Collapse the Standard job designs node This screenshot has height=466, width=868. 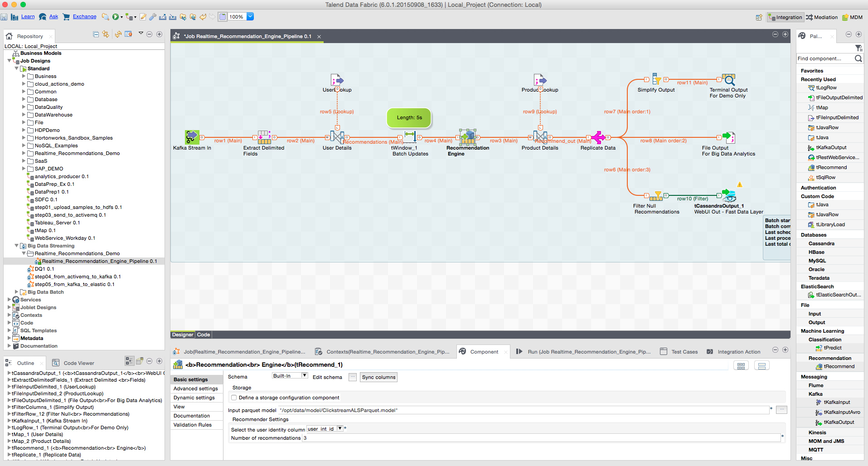[17, 68]
